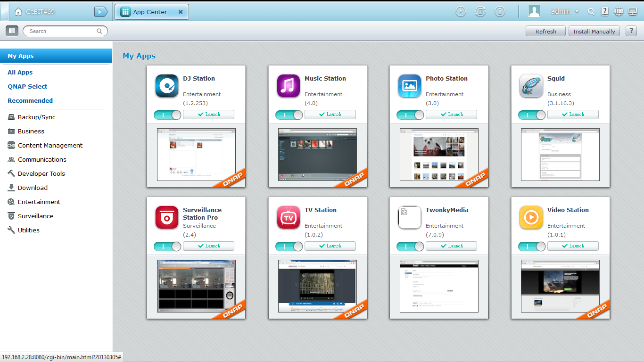Click the Photo Station app icon
The width and height of the screenshot is (644, 362).
click(x=410, y=86)
